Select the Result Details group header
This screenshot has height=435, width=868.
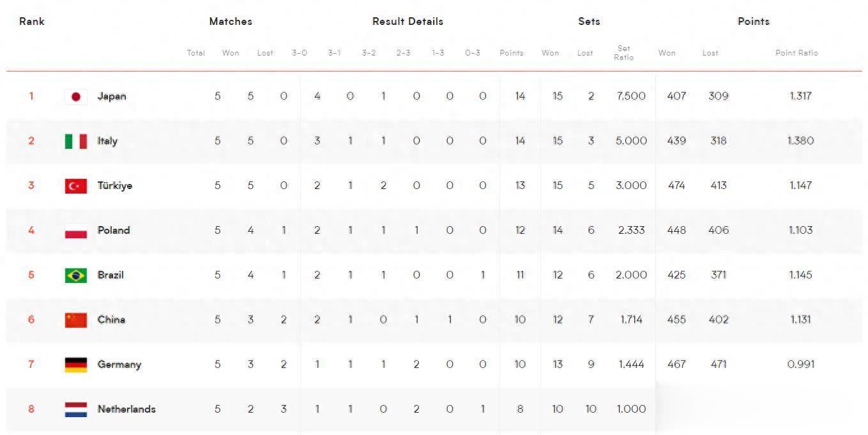point(407,21)
